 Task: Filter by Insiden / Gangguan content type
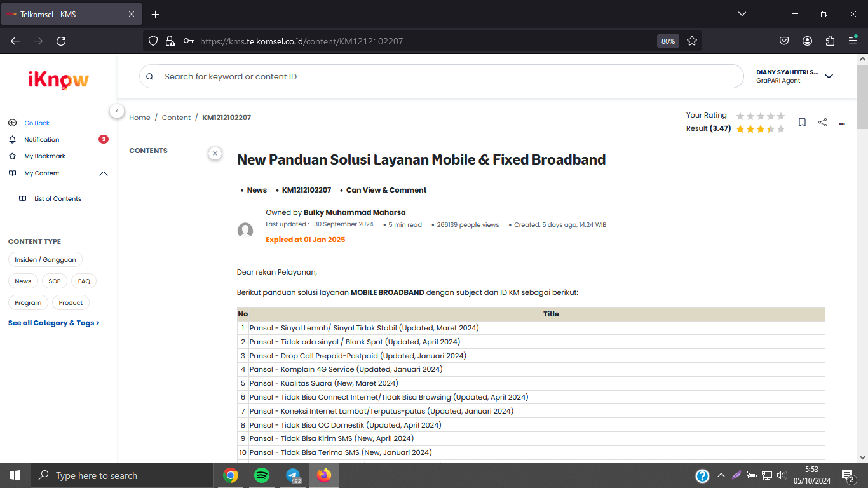(45, 259)
